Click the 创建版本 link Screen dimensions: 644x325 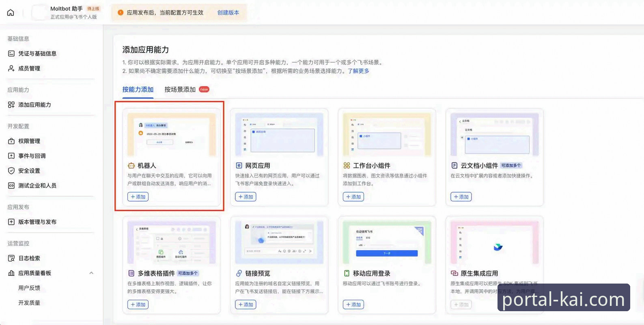click(228, 13)
